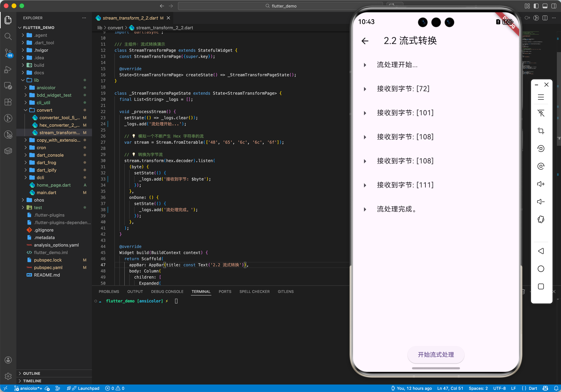561x392 pixels.
Task: Expand the ohos folder
Action: coord(54,200)
